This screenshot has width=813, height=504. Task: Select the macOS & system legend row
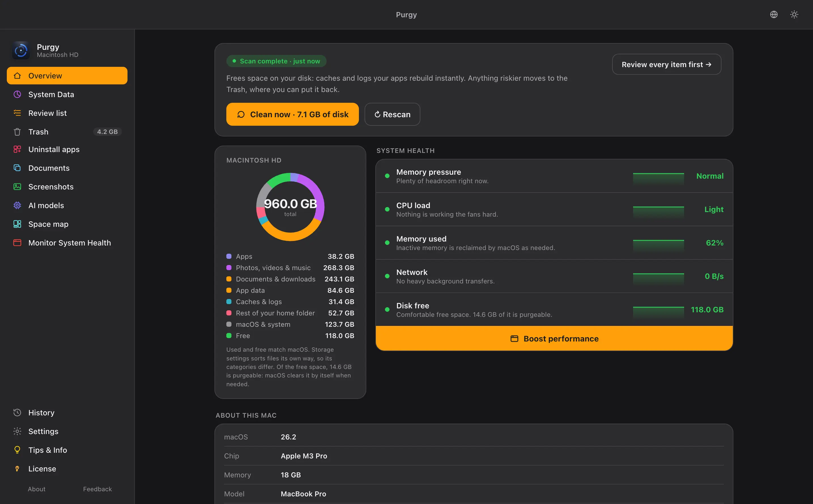pyautogui.click(x=290, y=324)
